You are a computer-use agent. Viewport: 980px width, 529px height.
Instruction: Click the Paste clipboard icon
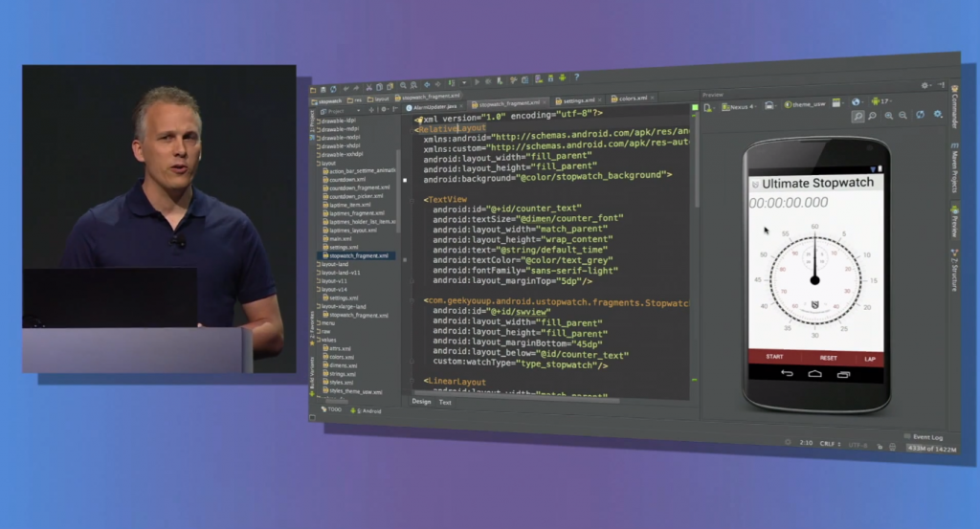[x=390, y=86]
